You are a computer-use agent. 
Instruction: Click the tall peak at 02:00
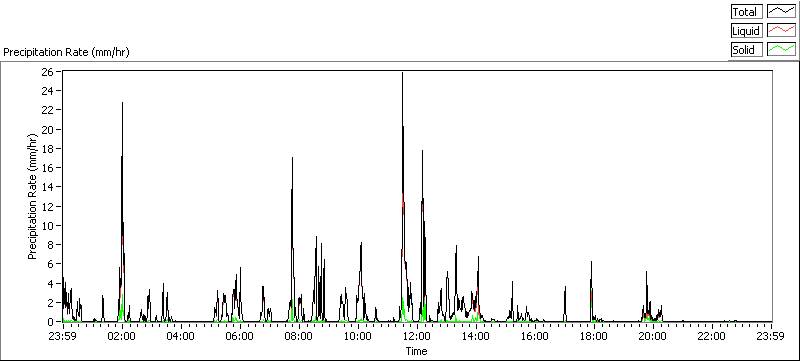[x=122, y=103]
